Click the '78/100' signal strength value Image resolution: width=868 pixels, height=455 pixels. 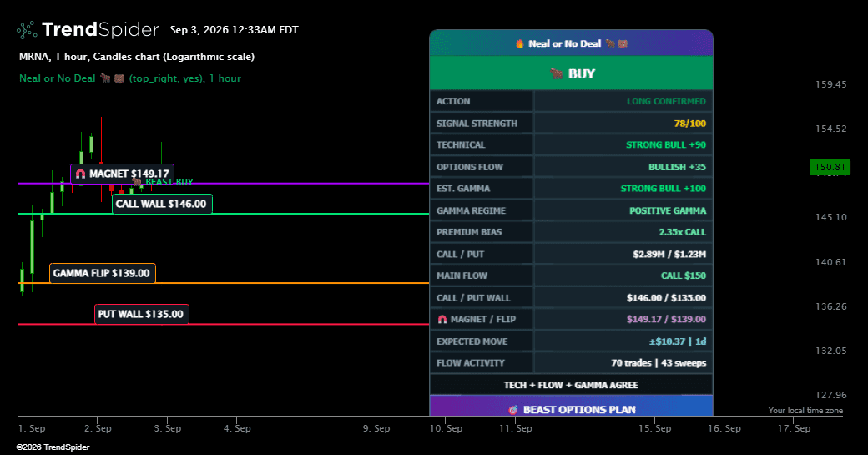(x=689, y=124)
